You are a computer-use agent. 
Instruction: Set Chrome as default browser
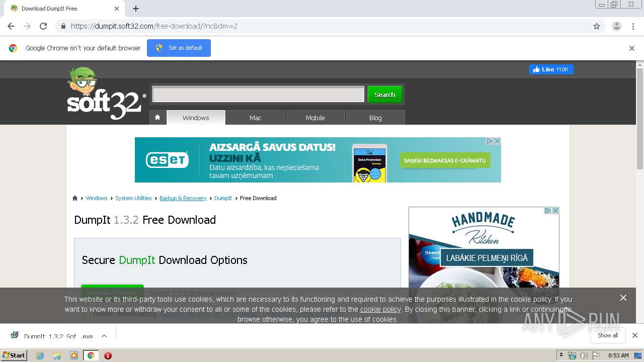(179, 48)
